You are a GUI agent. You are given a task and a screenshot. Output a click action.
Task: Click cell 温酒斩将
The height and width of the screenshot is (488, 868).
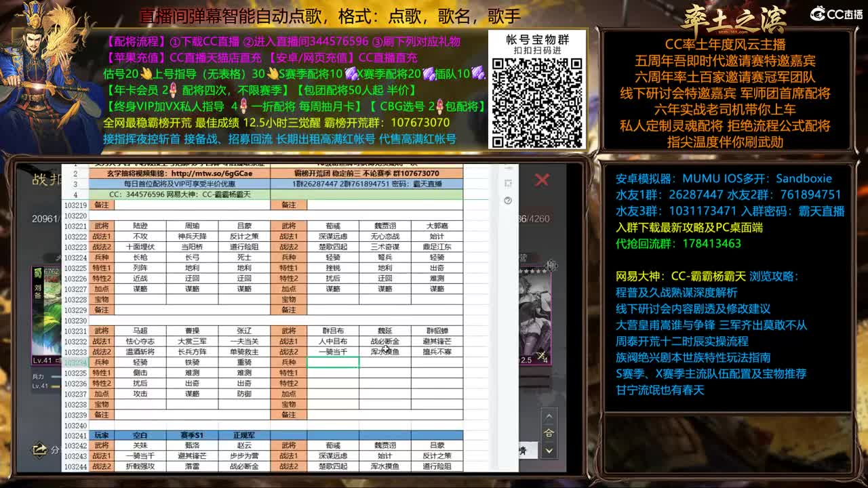click(140, 352)
